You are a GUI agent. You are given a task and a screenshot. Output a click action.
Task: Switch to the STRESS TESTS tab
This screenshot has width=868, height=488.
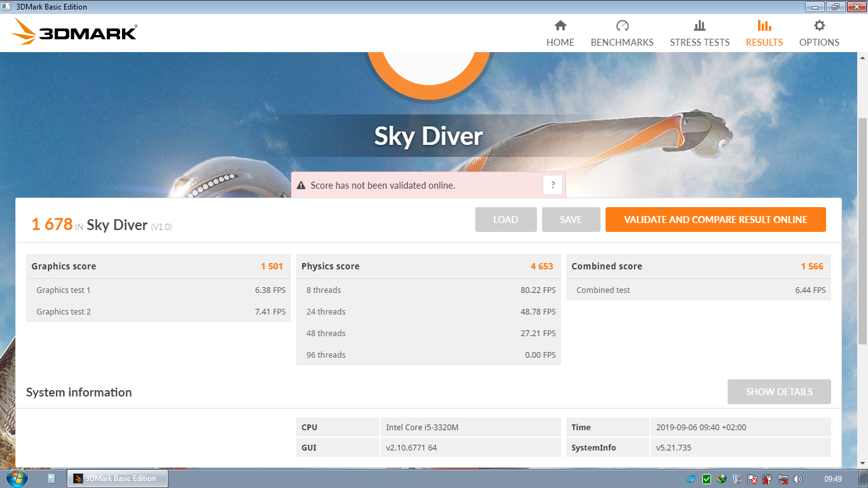[700, 33]
